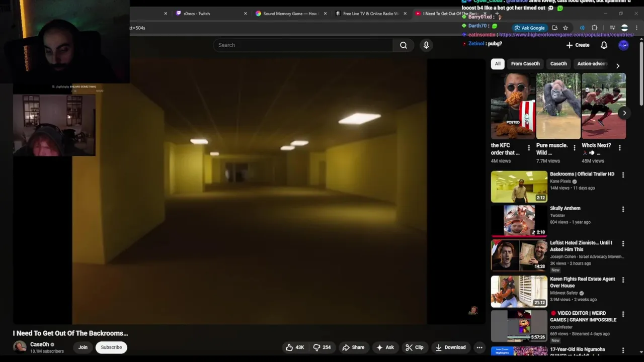Open the KFC order Short thumbnail
Image resolution: width=644 pixels, height=362 pixels.
click(513, 106)
